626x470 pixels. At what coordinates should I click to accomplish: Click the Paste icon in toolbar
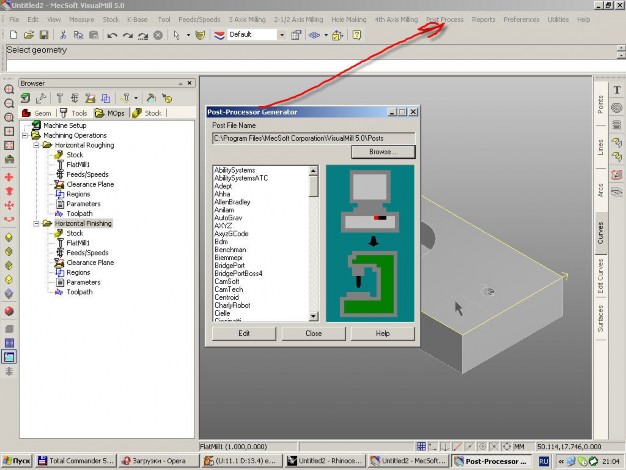pyautogui.click(x=93, y=35)
